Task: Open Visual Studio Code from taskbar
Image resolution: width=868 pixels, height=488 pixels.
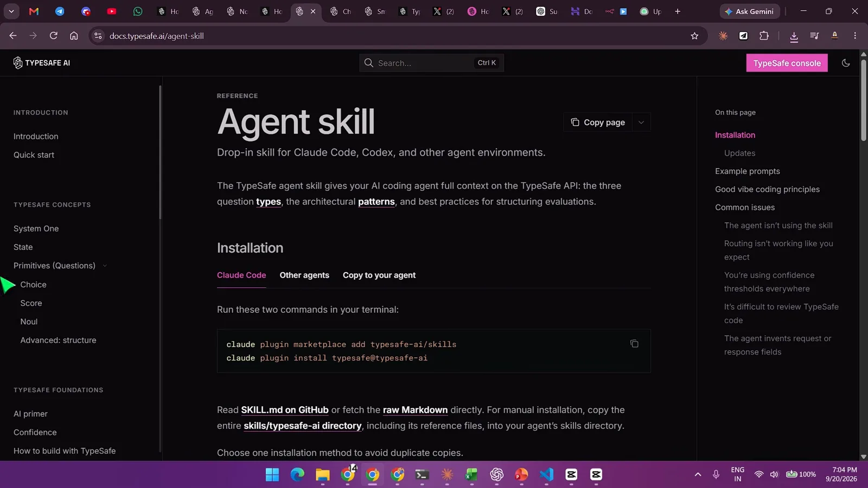Action: tap(546, 475)
